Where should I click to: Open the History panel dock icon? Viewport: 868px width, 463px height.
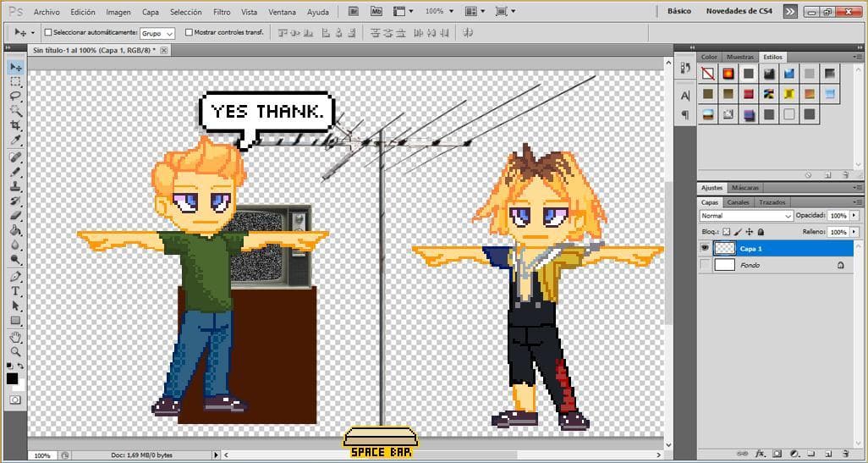(x=685, y=68)
